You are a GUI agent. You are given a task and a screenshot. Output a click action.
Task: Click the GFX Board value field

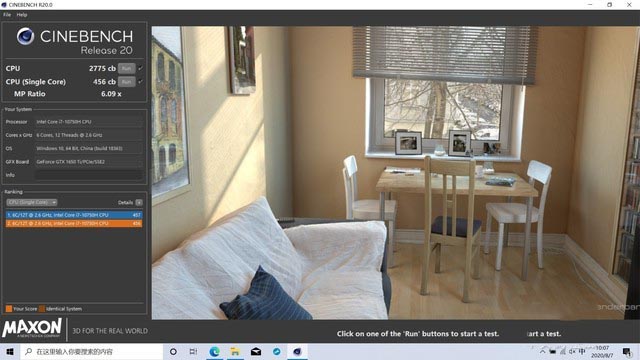pos(89,162)
